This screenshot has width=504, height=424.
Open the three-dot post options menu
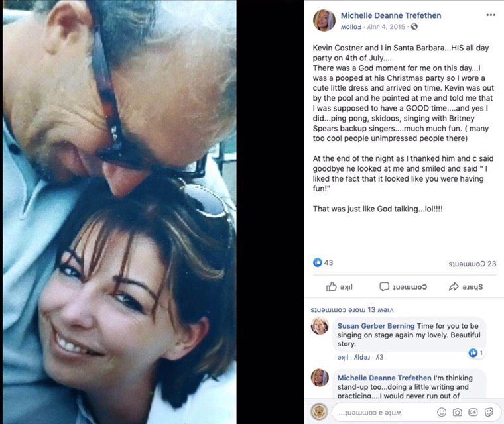[491, 15]
